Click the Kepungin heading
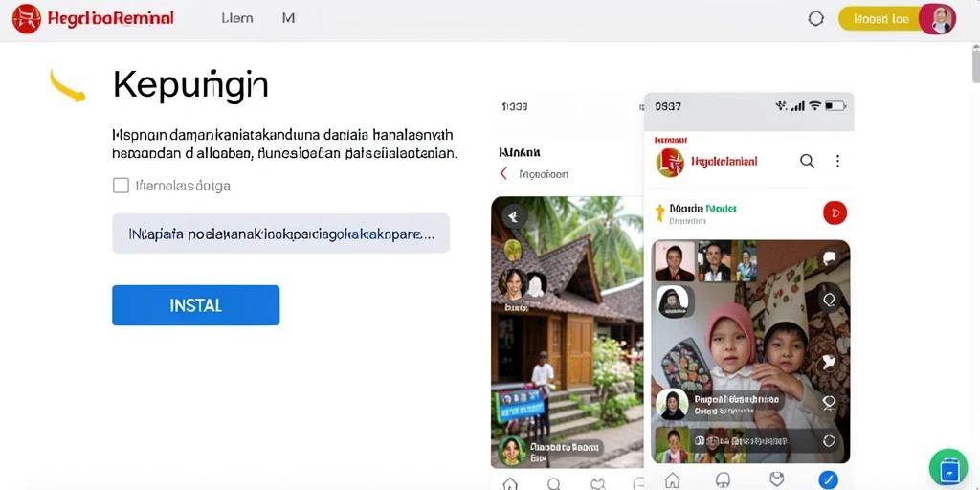980x490 pixels. 190,85
